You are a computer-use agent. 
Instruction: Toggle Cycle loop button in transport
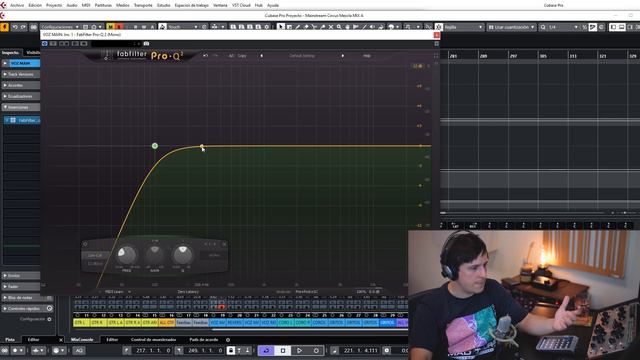coord(266,350)
